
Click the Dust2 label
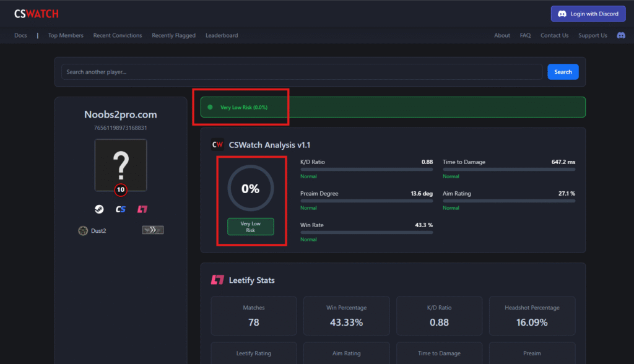(98, 231)
